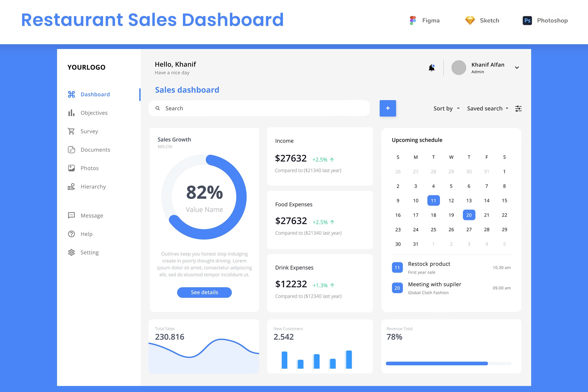
Task: Click the notification bell icon
Action: coord(432,67)
